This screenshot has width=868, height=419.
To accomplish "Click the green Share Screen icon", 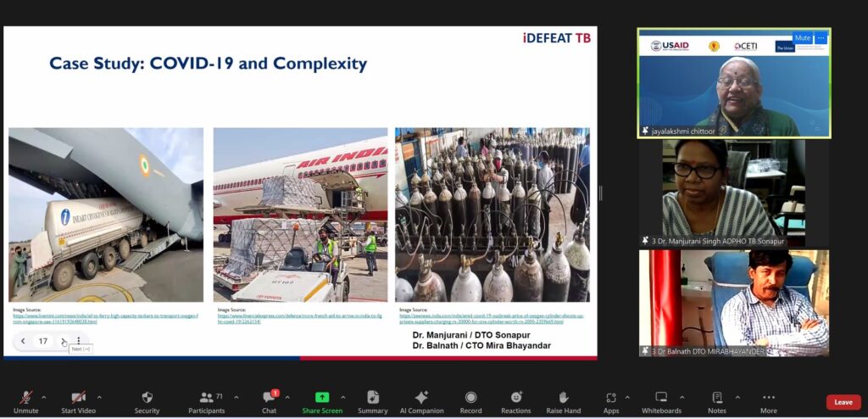I will click(322, 397).
